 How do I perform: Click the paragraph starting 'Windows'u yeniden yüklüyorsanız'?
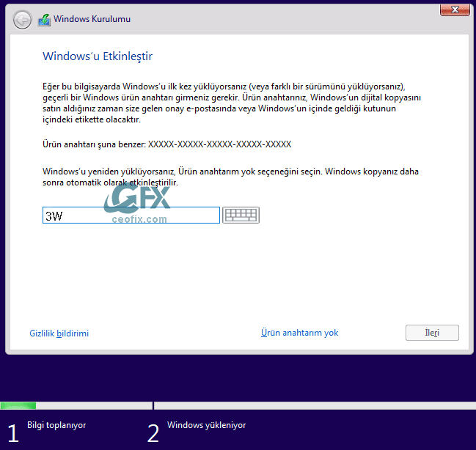coord(230,177)
